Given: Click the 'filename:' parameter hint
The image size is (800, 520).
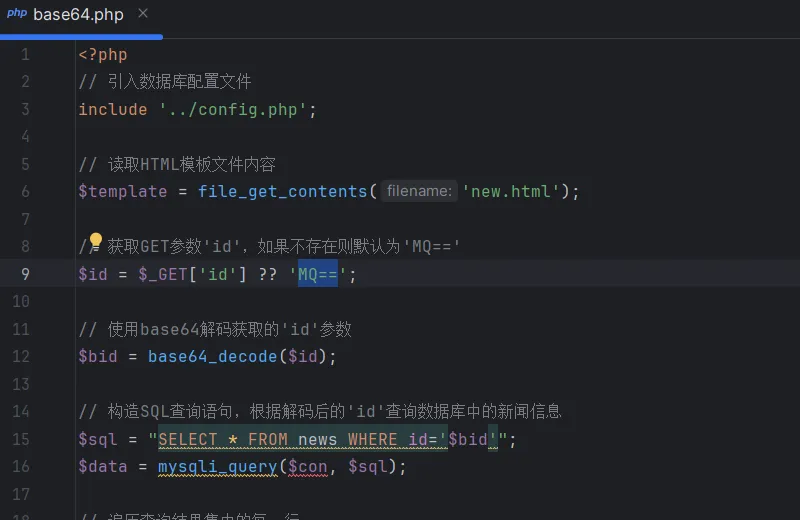Looking at the screenshot, I should coord(418,191).
